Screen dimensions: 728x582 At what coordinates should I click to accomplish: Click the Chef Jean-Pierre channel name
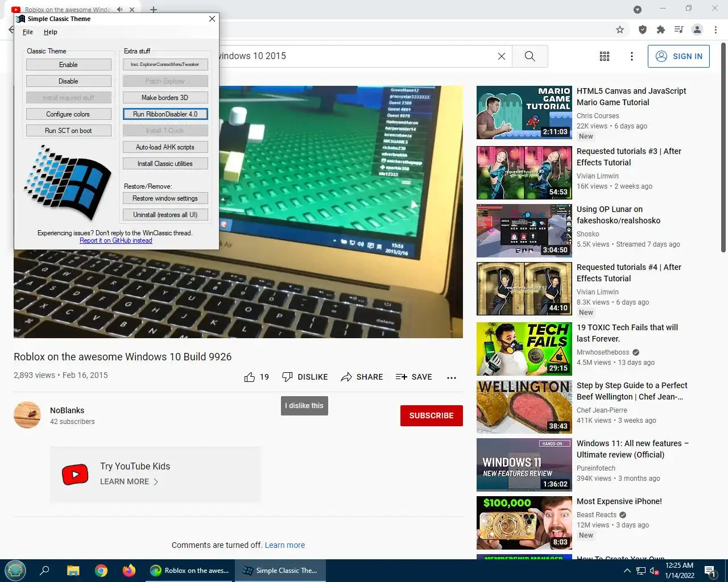tap(602, 410)
